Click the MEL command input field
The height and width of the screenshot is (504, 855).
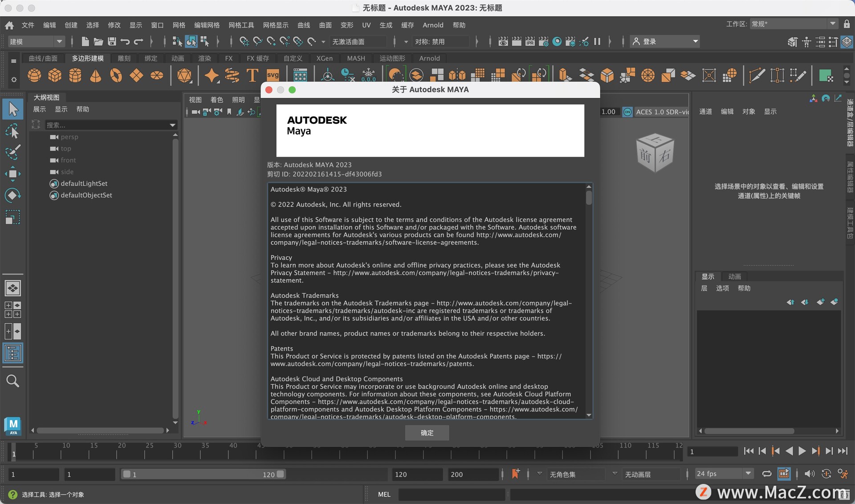tap(452, 494)
